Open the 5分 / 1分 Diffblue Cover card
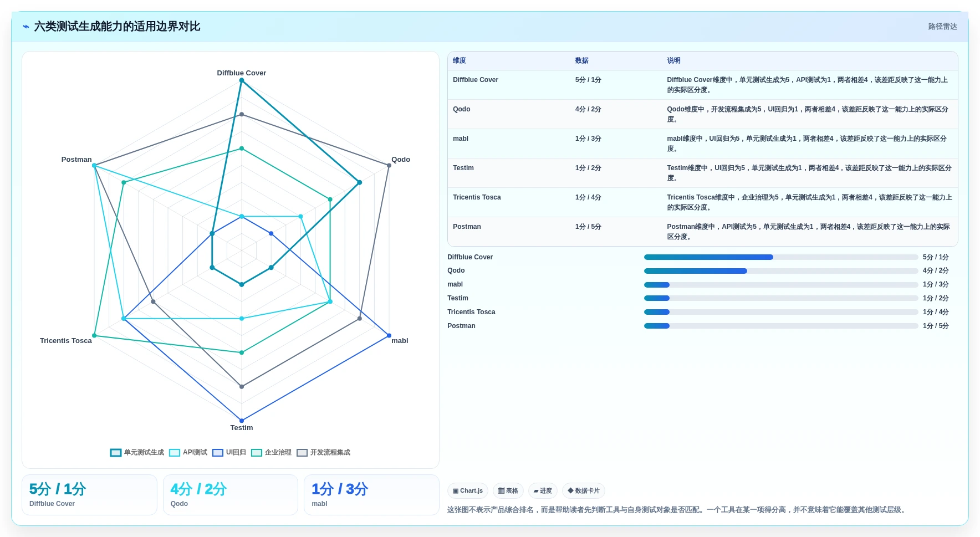Viewport: 980px width, 537px height. point(89,495)
